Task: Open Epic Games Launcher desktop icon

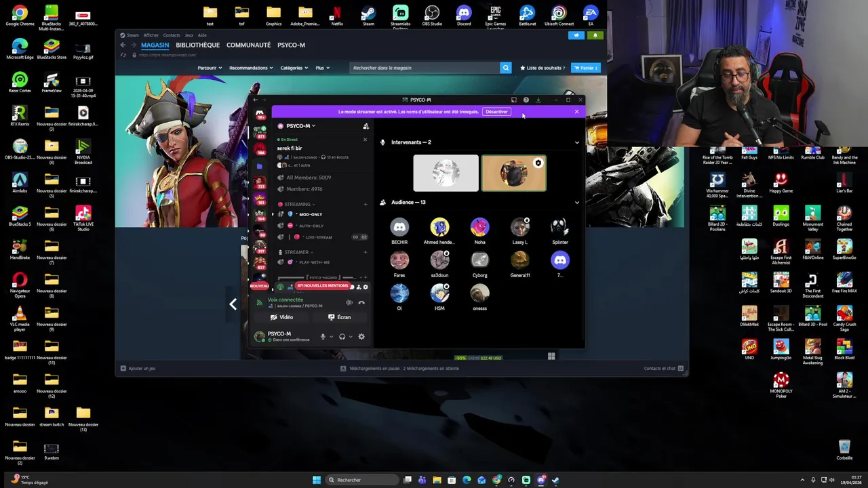Action: coord(496,16)
